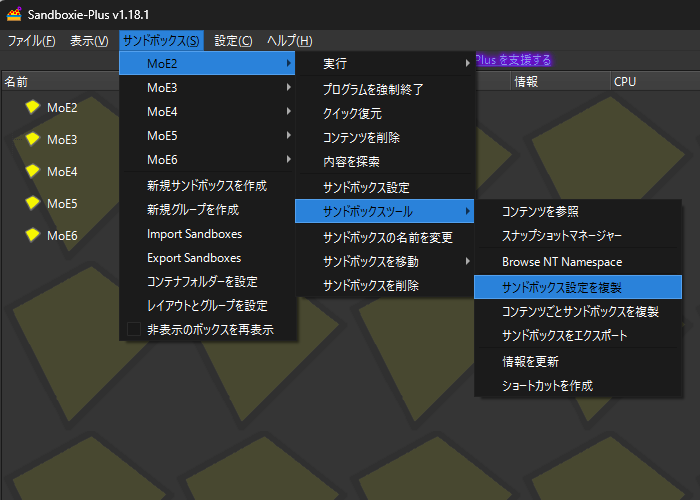This screenshot has width=700, height=500.
Task: Expand the 実行 submenu arrow
Action: [467, 63]
